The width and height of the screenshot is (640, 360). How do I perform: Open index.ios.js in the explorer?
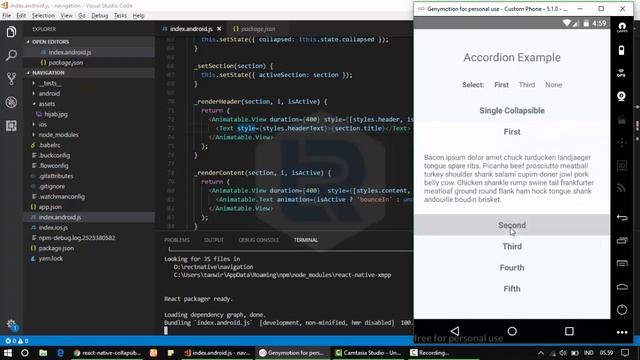[x=53, y=227]
